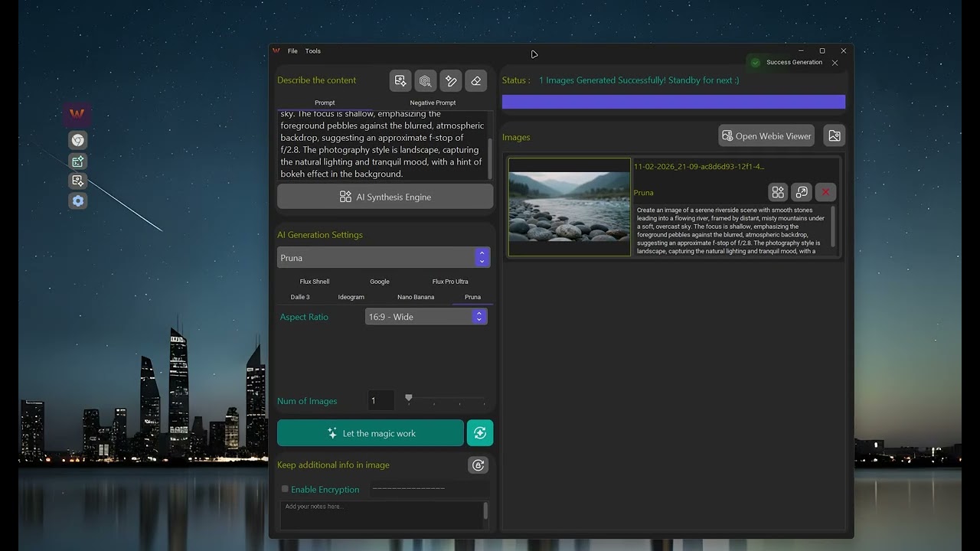This screenshot has height=551, width=980.
Task: Switch to the Negative Prompt tab
Action: pyautogui.click(x=433, y=103)
